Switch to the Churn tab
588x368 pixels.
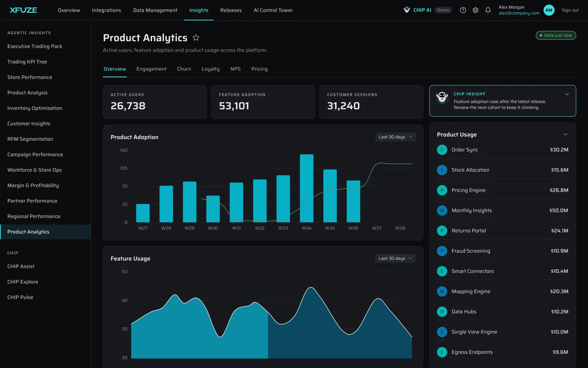pos(184,69)
